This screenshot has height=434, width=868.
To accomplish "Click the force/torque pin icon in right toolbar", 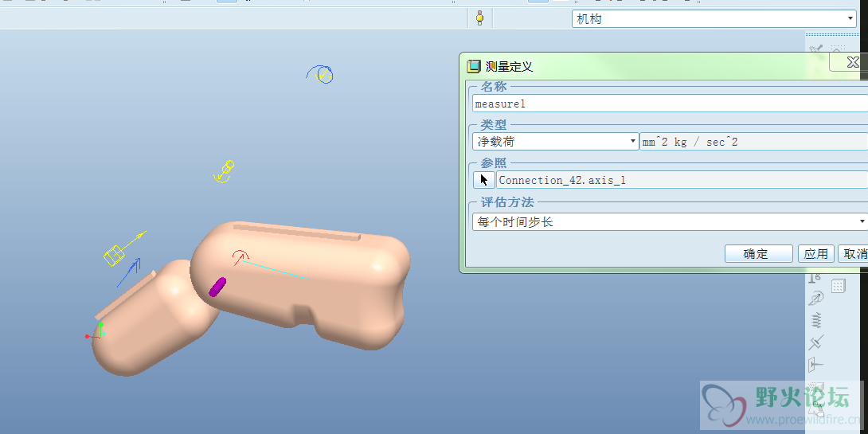I will pos(815,365).
